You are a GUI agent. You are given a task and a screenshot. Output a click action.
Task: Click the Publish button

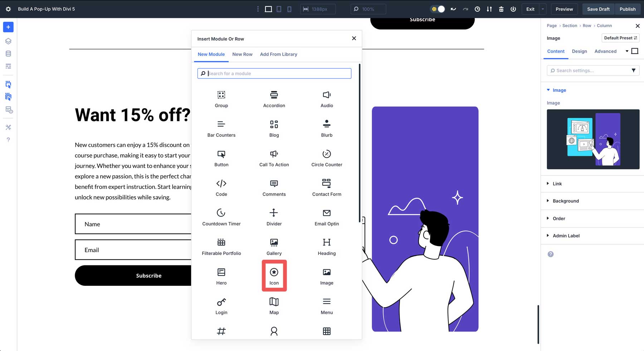coord(628,9)
